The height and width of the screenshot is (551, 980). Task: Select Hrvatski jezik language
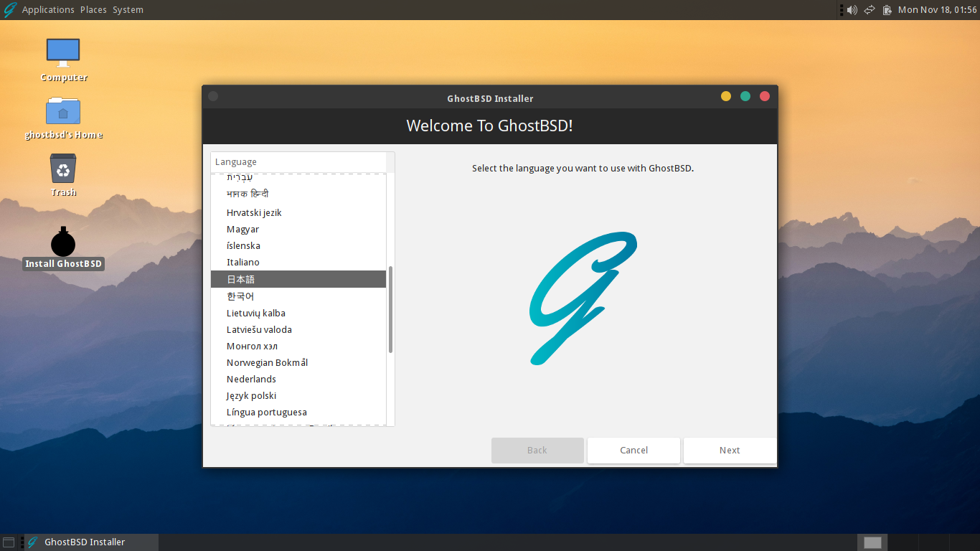click(x=298, y=213)
